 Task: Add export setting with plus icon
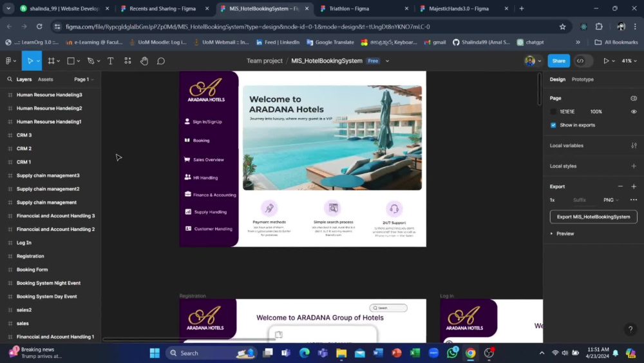(634, 186)
